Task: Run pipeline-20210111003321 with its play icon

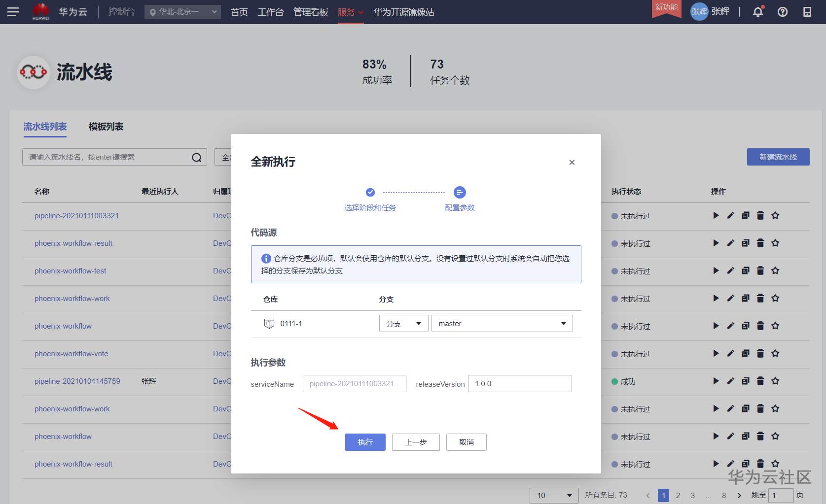Action: 716,215
